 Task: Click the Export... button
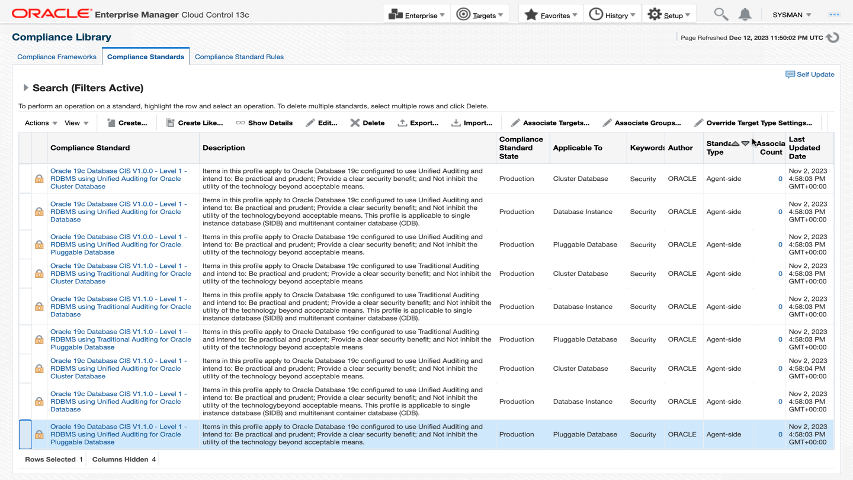point(418,123)
